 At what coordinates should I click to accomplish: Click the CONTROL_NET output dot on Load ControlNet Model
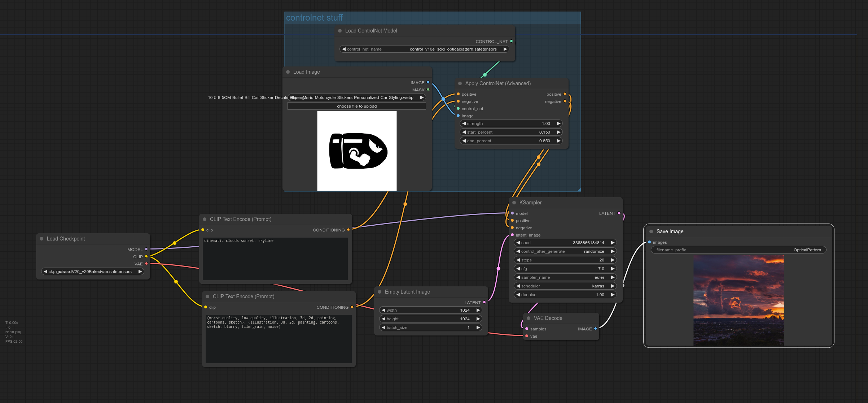[511, 41]
